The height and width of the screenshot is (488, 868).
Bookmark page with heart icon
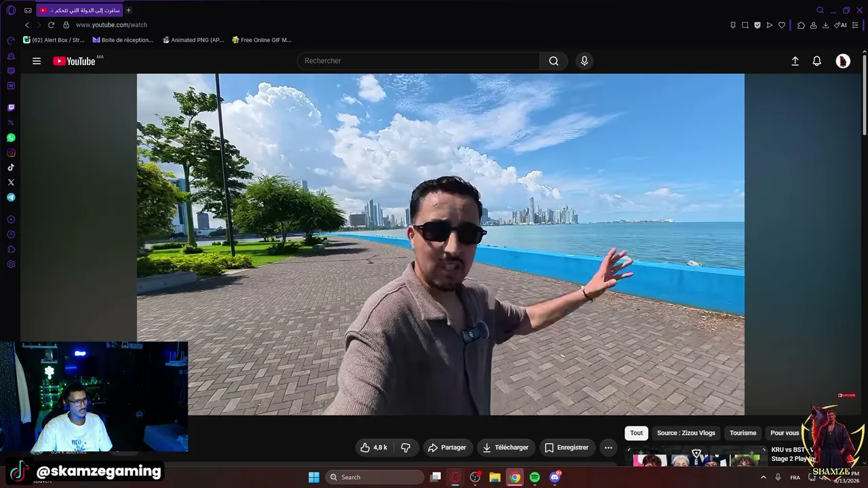coord(782,25)
